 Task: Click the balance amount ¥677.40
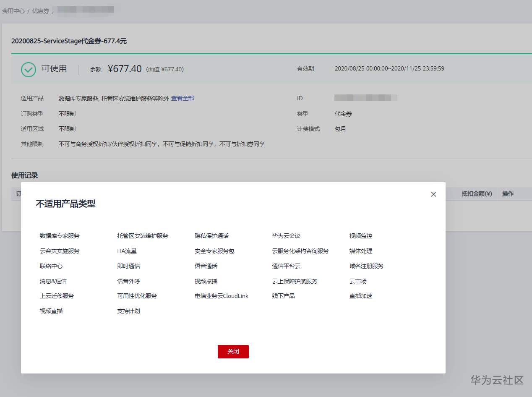tap(125, 69)
